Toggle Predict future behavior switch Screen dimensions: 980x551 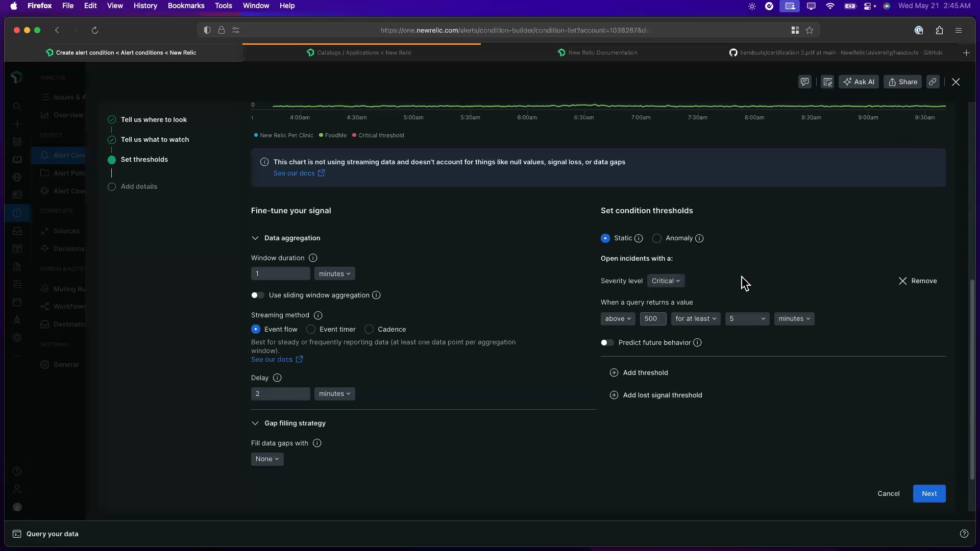coord(607,343)
